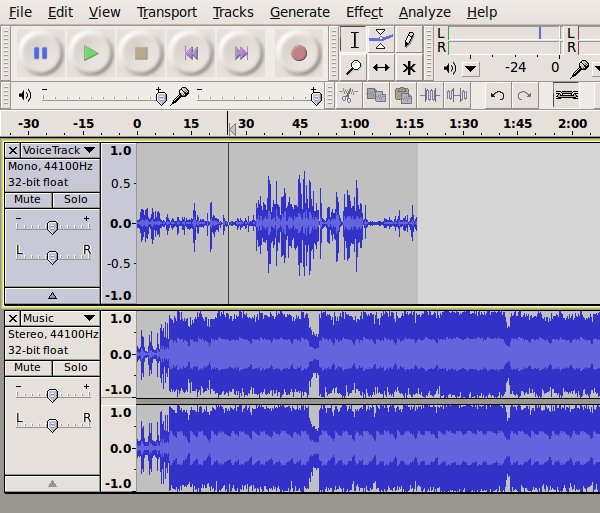Click the Music track pan slider handle
The image size is (600, 513).
[52, 425]
